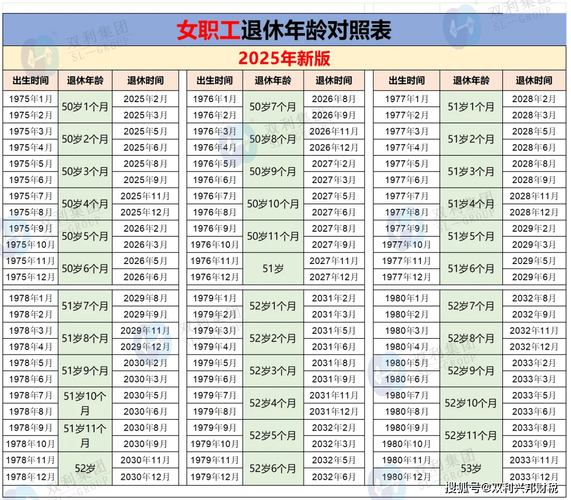Viewport: 571px width, 500px height.
Task: Select the 51岁1个月 cell
Action: pyautogui.click(x=471, y=107)
